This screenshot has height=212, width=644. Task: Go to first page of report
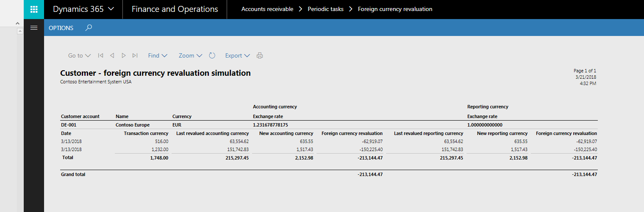[100, 55]
